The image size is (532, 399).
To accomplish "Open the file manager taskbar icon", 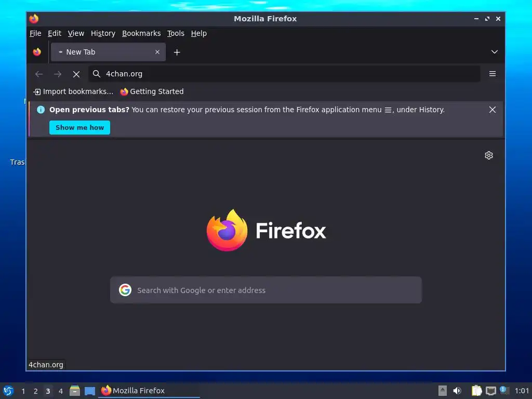I will pyautogui.click(x=75, y=391).
